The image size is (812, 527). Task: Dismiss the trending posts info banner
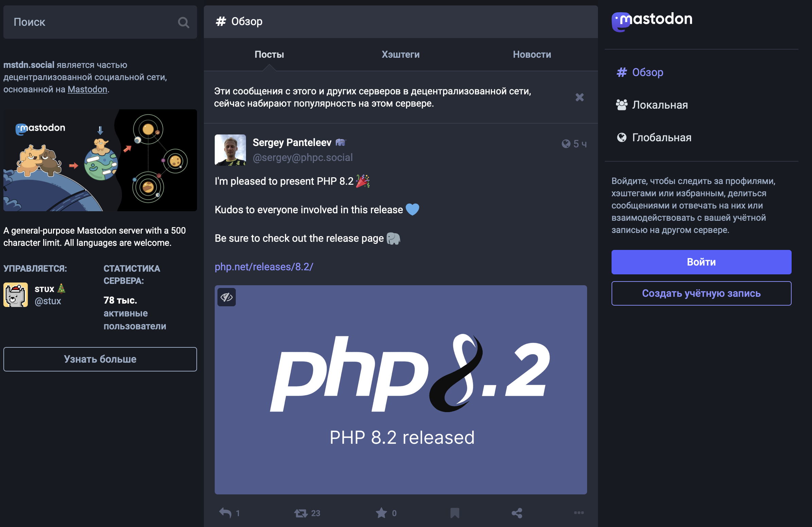[x=579, y=97]
